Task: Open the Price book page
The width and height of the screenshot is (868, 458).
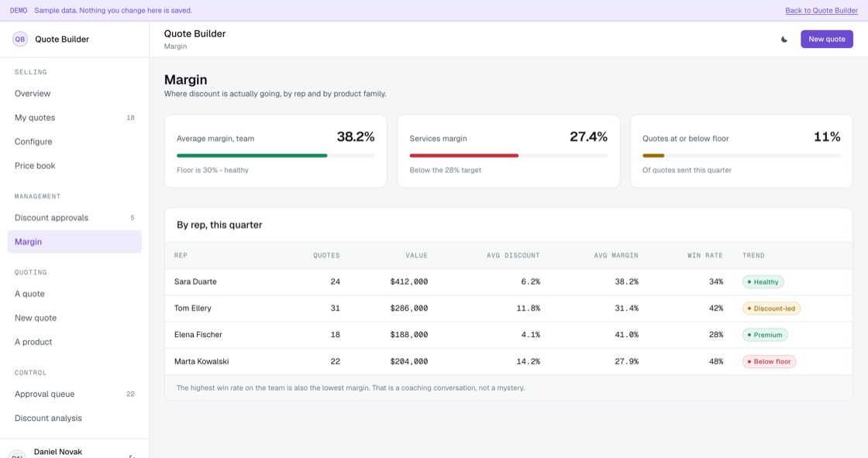Action: click(74, 166)
